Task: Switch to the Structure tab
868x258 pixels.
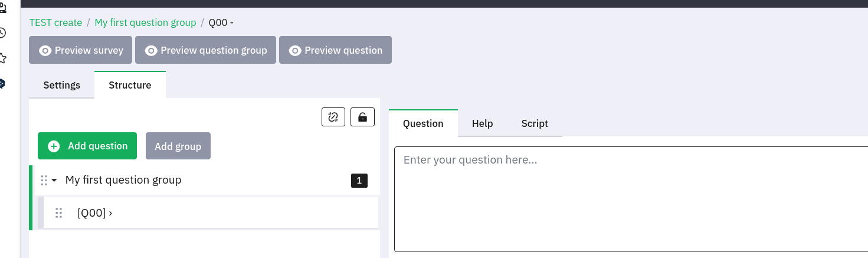Action: 130,85
